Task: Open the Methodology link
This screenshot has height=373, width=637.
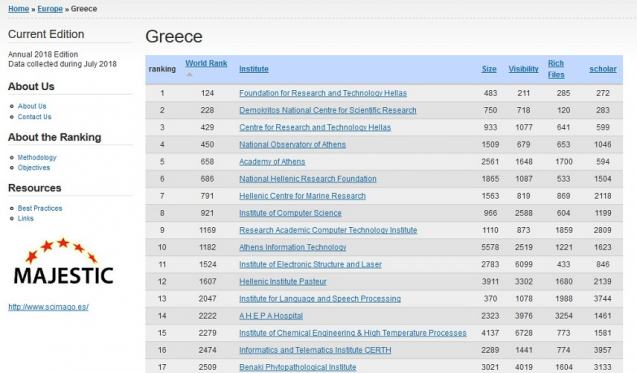Action: point(37,157)
